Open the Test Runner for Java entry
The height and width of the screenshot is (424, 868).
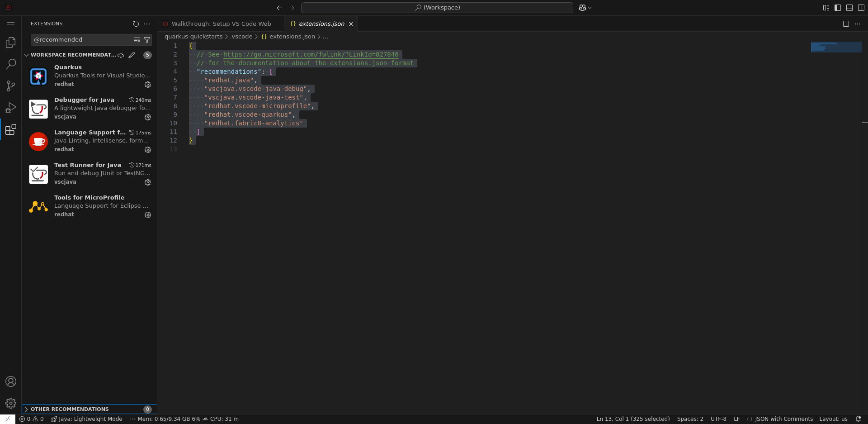[90, 174]
